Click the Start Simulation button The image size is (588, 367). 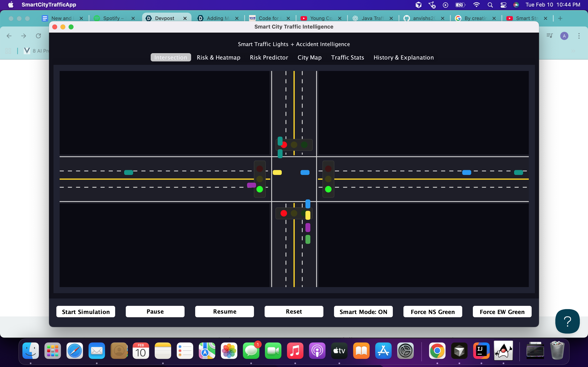click(x=86, y=311)
